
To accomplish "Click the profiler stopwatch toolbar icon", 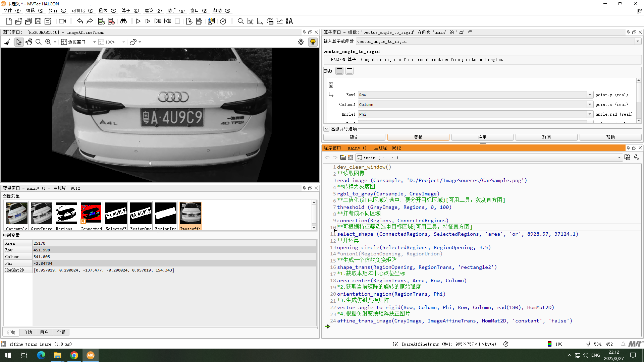I will [x=223, y=21].
